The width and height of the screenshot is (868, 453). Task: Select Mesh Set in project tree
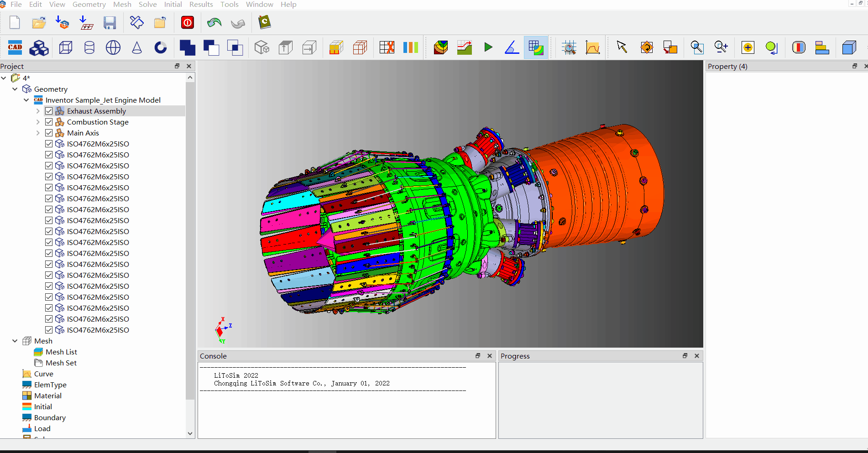[x=61, y=363]
